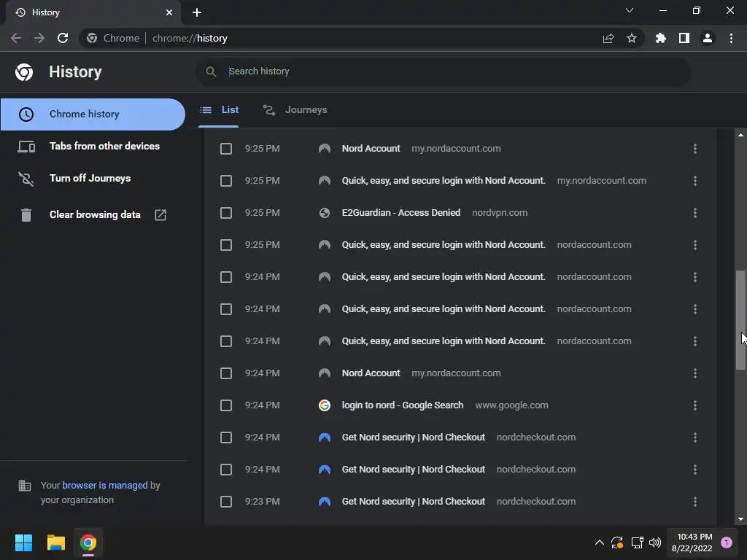Click the globe favicon on E2Guardian entry
The height and width of the screenshot is (560, 747).
[x=325, y=213]
